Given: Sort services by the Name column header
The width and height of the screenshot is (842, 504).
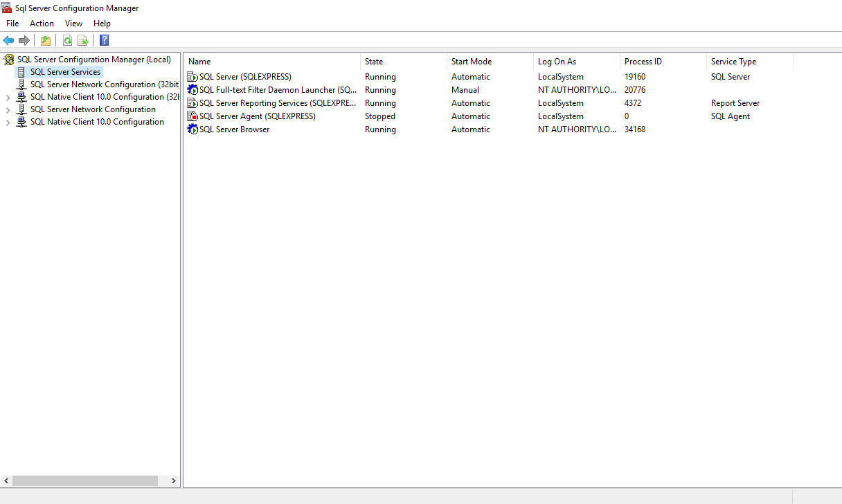Looking at the screenshot, I should (x=272, y=62).
